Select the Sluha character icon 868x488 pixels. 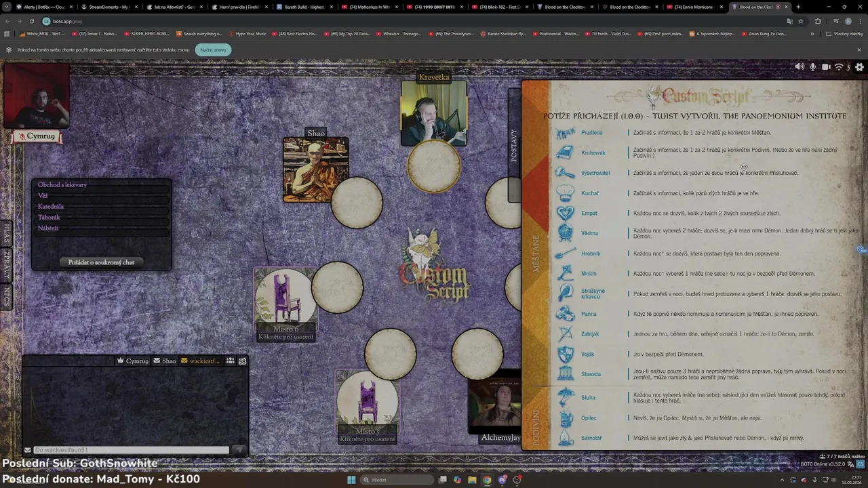click(x=565, y=397)
